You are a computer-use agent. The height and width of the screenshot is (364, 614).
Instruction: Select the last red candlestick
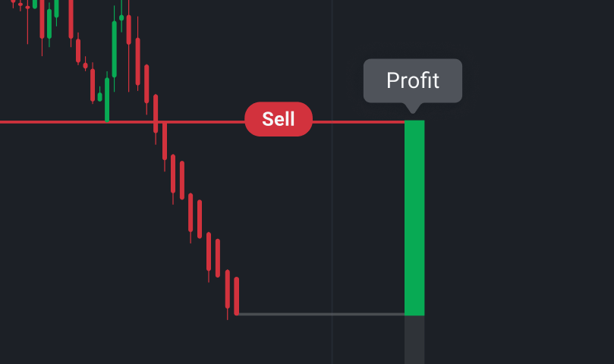pyautogui.click(x=237, y=295)
